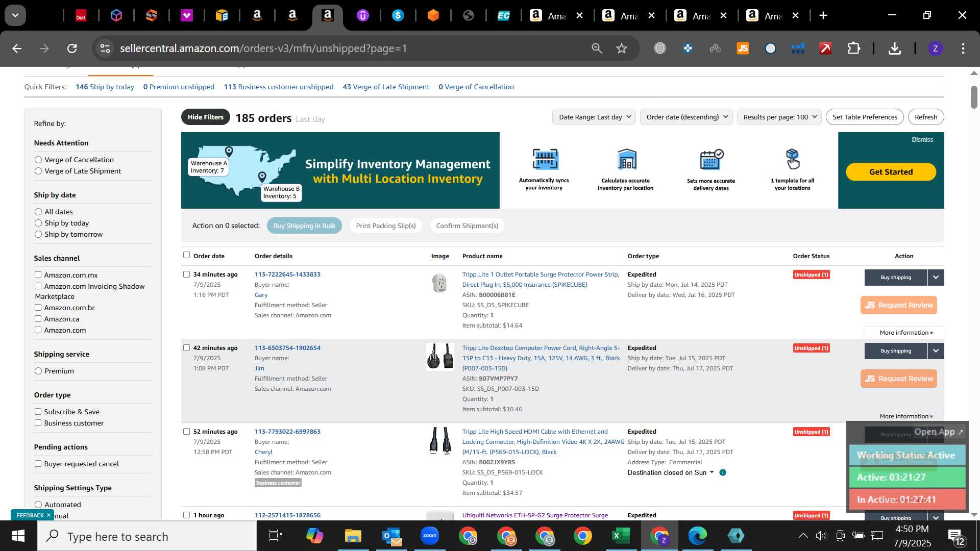Expand Destination closed on Sun dropdown
This screenshot has width=980, height=551.
coord(671,472)
